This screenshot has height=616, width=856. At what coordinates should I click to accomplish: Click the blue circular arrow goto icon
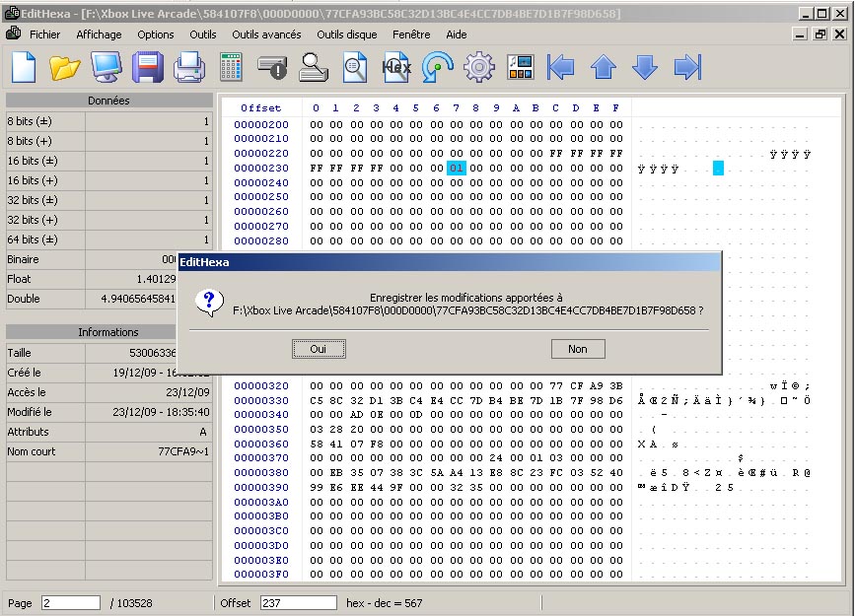[x=437, y=67]
